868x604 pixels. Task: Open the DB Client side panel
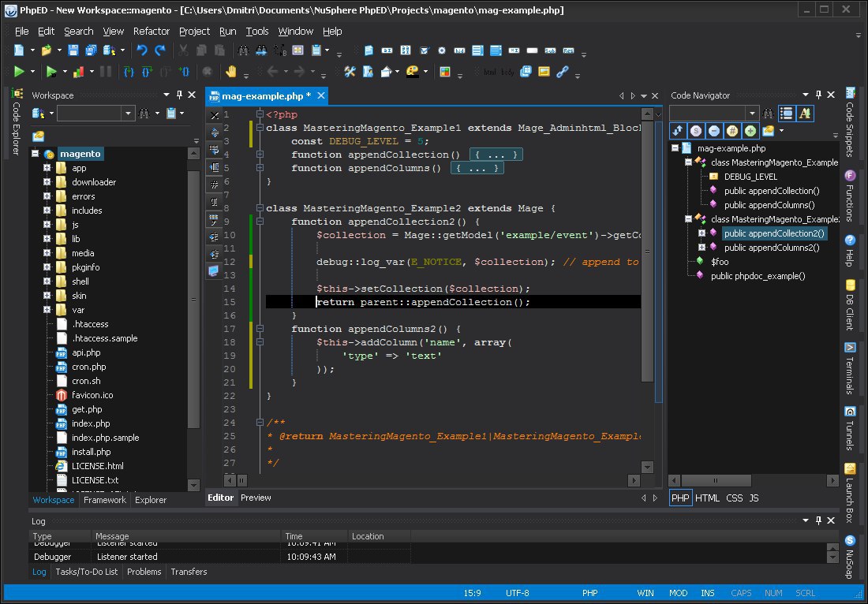(850, 305)
